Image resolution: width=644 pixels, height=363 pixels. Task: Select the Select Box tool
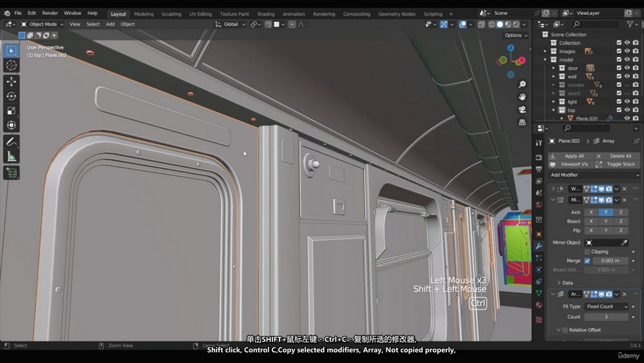pos(11,50)
